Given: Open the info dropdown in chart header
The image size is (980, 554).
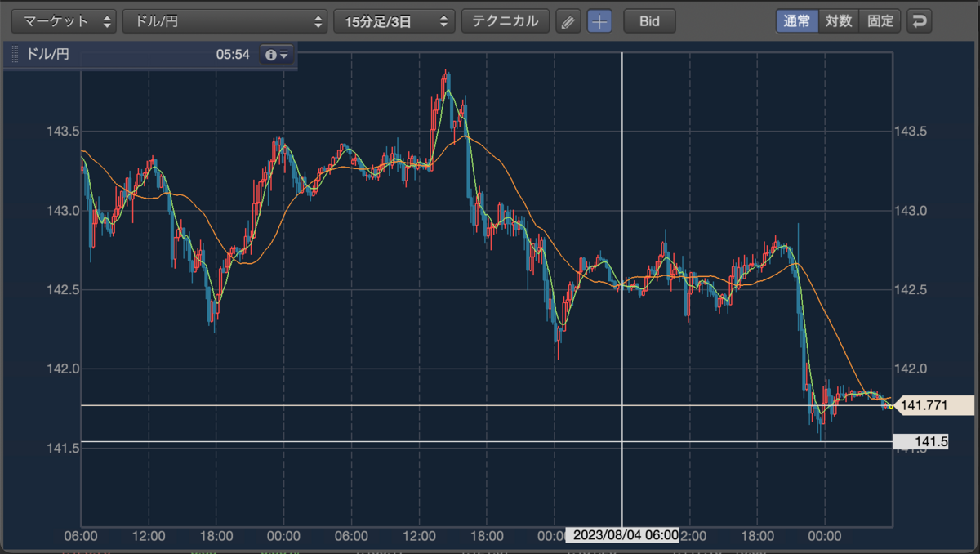Looking at the screenshot, I should point(276,55).
